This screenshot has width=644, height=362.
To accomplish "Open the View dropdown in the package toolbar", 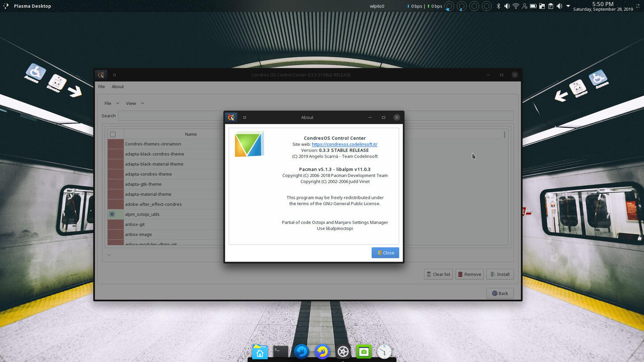I will (135, 103).
